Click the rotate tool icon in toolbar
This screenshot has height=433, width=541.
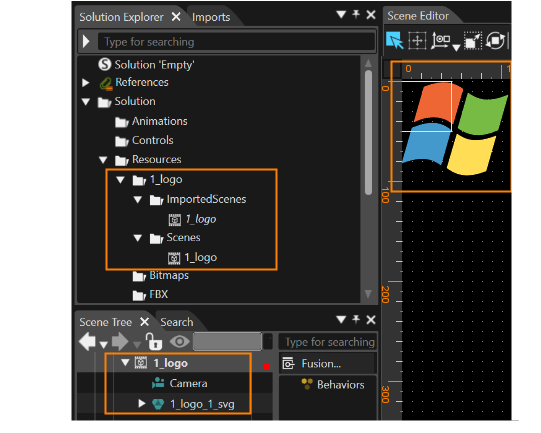tap(495, 41)
